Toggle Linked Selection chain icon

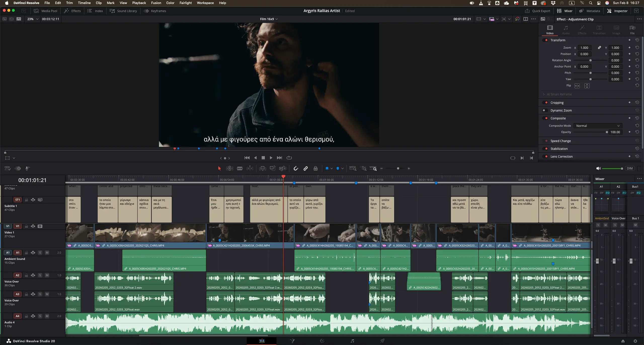[x=306, y=168]
